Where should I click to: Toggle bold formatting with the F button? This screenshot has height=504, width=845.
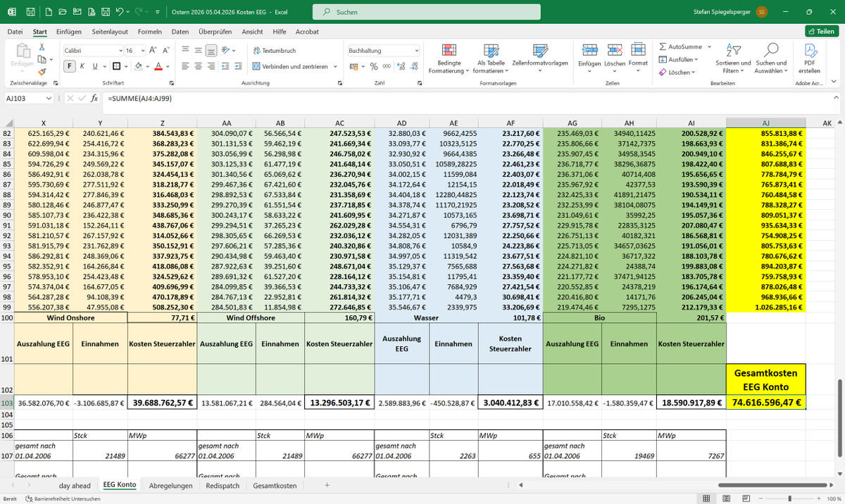tap(70, 66)
